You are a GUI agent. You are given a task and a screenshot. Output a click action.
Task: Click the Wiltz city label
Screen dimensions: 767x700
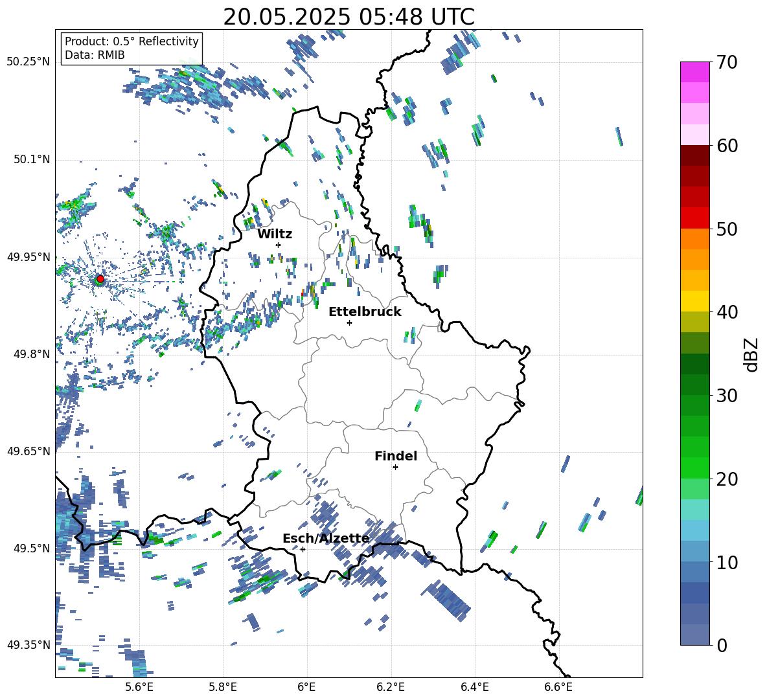click(x=275, y=234)
